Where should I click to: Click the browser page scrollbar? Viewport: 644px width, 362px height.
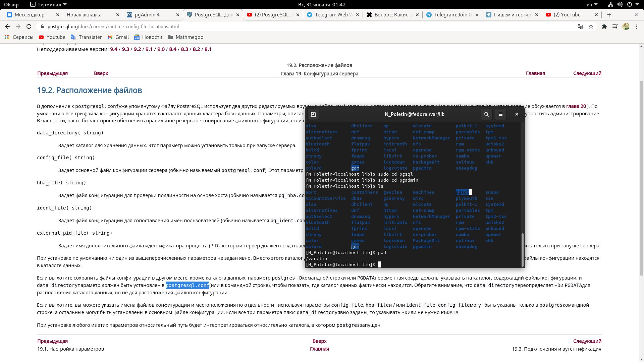click(642, 178)
